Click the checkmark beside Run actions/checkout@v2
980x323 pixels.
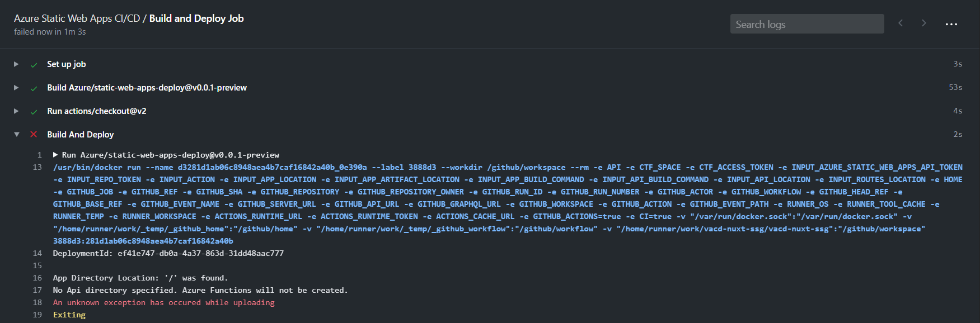34,111
